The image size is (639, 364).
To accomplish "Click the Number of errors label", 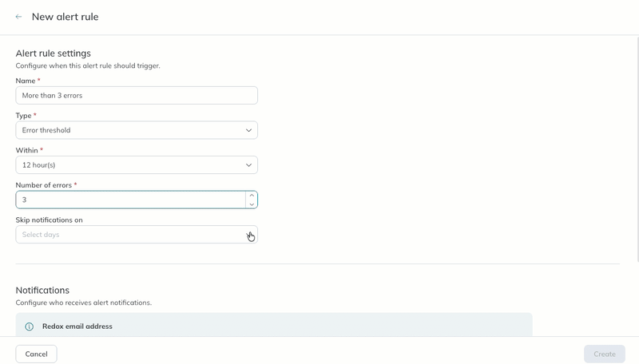I will click(44, 185).
